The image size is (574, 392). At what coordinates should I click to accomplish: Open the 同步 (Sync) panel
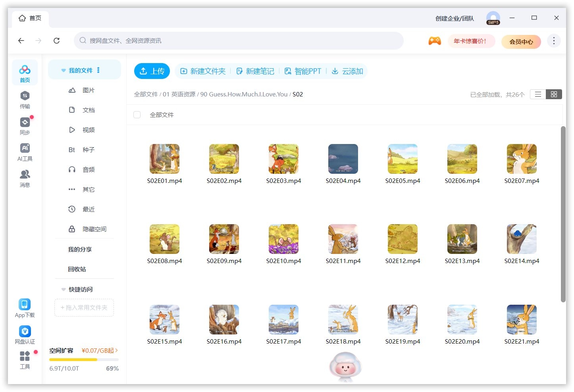(x=25, y=126)
